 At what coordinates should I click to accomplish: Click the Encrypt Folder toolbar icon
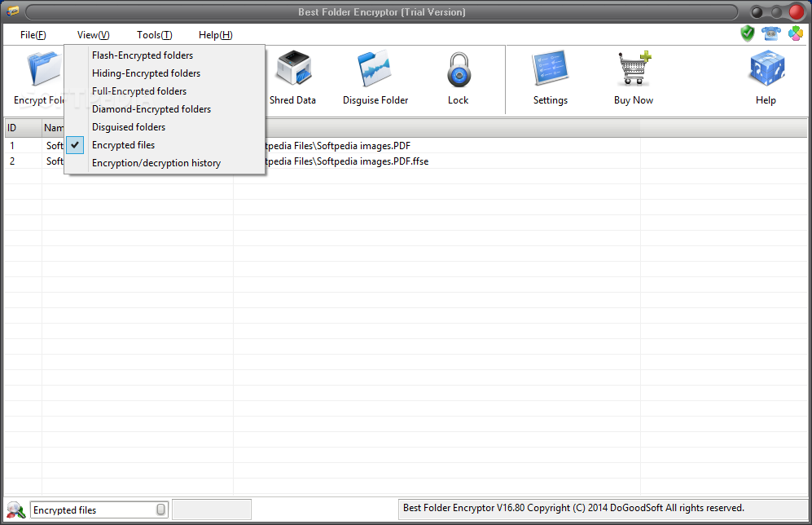coord(44,69)
